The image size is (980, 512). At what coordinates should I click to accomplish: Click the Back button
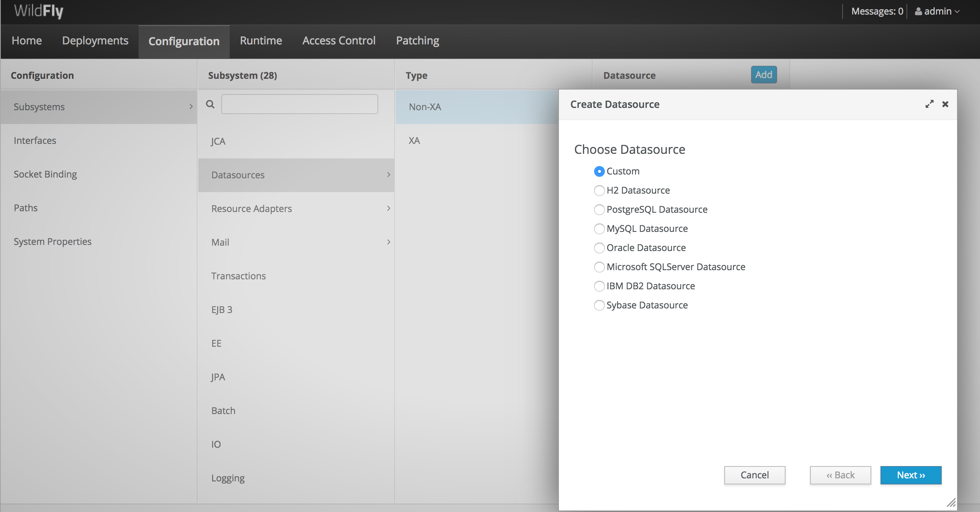[x=840, y=475]
